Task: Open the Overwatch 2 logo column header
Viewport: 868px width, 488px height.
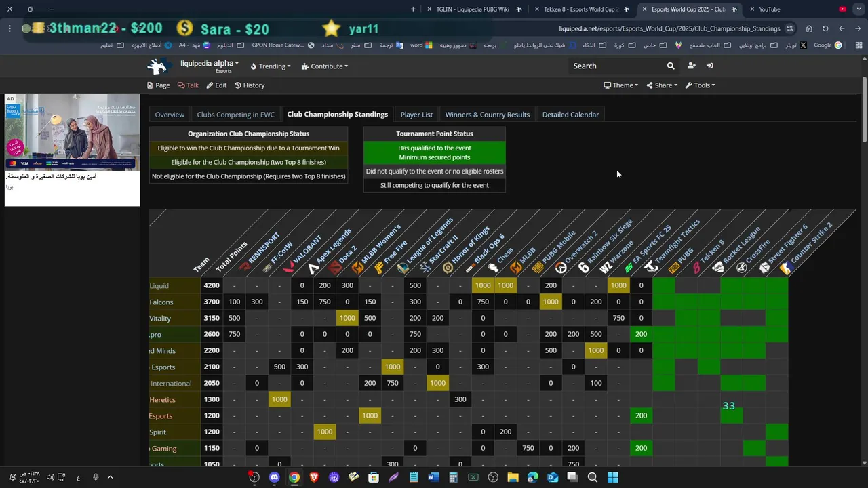Action: click(x=561, y=268)
